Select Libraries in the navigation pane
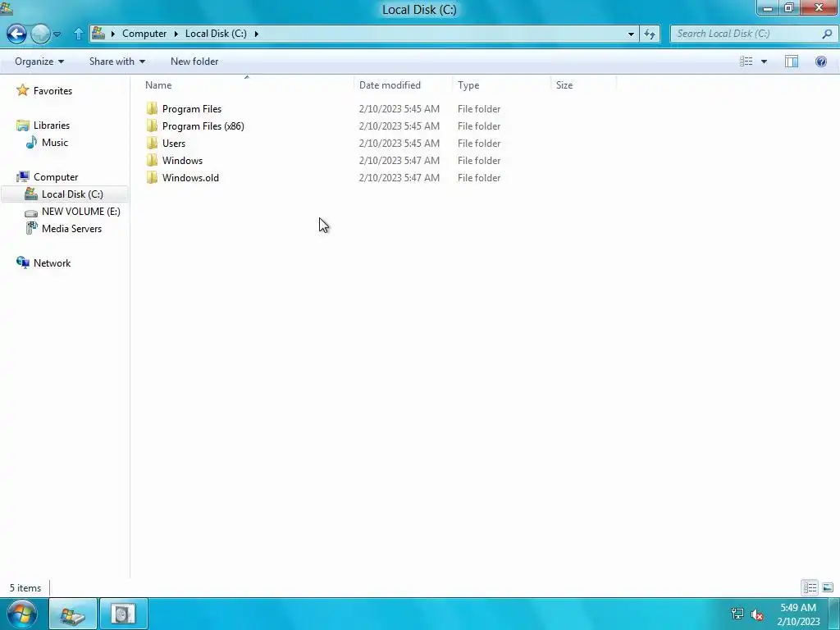This screenshot has height=630, width=840. 52,126
